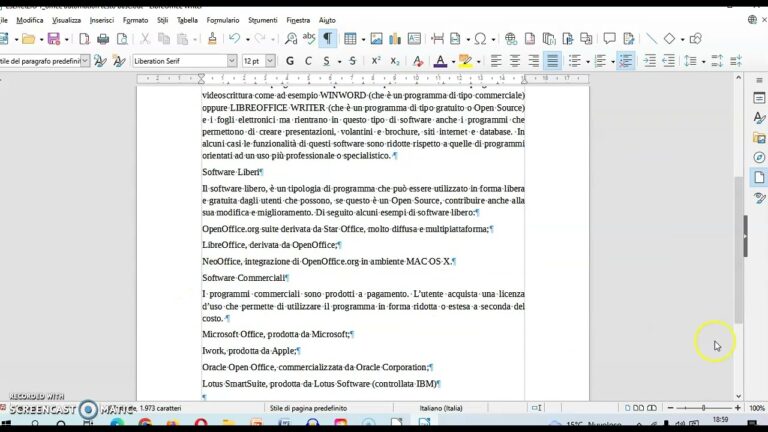Align the paragraph to the left
Viewport: 768px width, 432px height.
(x=496, y=61)
